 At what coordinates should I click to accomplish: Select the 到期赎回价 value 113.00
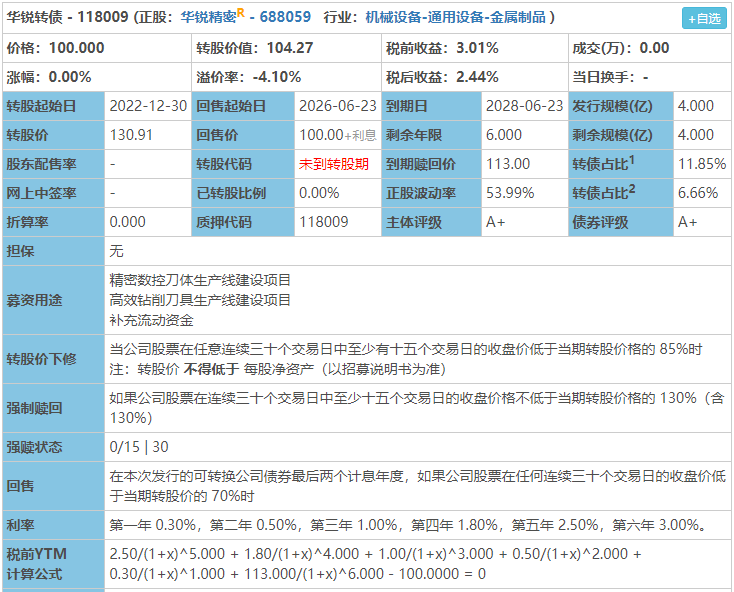pos(508,164)
